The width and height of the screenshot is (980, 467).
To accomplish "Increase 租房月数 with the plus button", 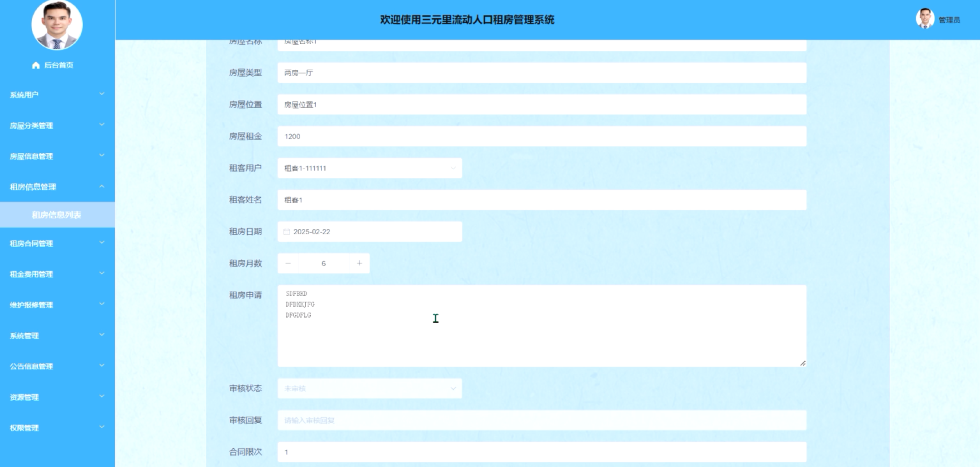I will [359, 263].
